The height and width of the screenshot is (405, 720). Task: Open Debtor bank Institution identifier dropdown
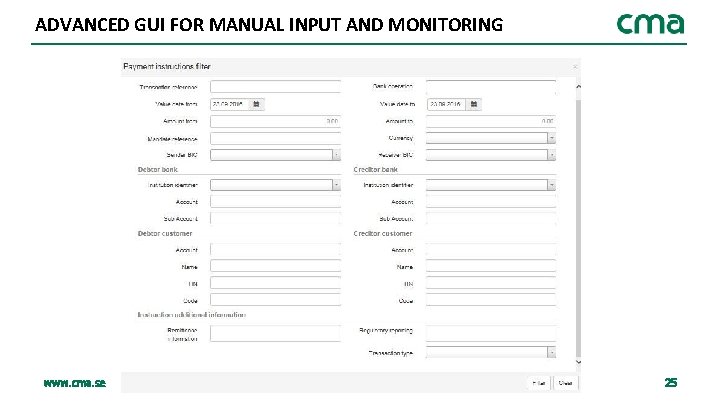337,185
